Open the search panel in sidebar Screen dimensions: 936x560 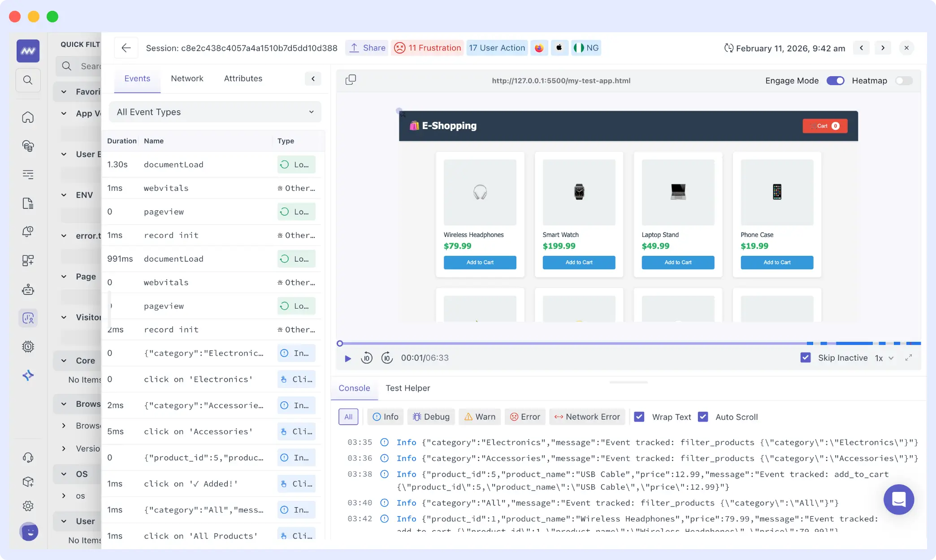(28, 80)
